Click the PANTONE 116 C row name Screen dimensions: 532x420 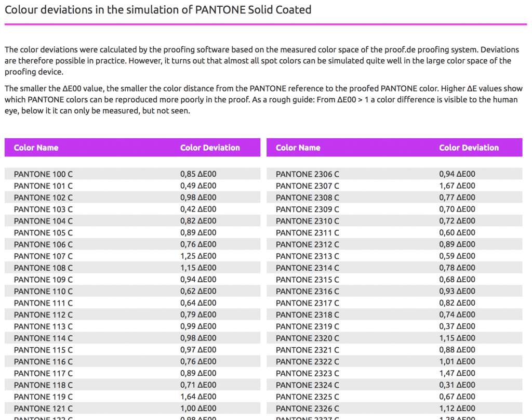43,362
